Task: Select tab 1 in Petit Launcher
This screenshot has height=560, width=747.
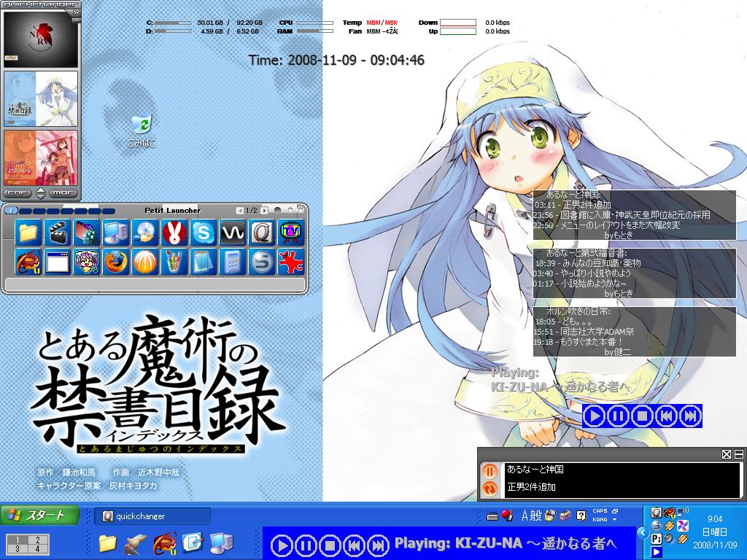Action: [x=12, y=211]
